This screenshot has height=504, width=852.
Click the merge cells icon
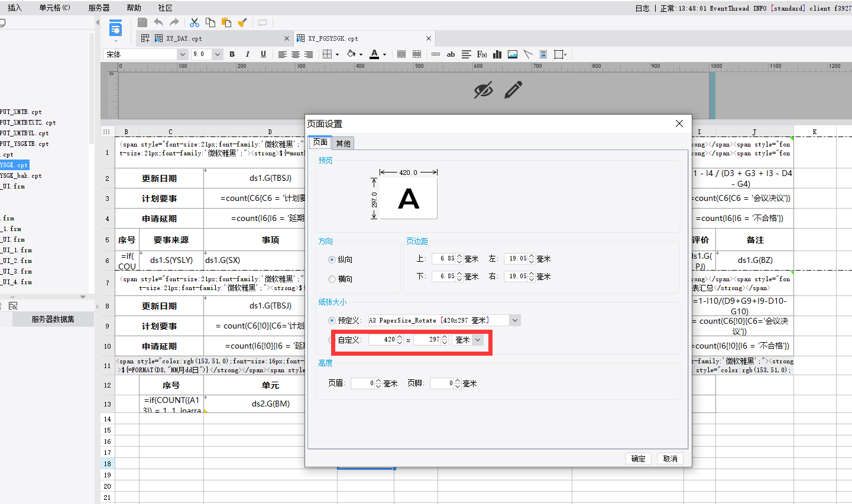tap(401, 54)
